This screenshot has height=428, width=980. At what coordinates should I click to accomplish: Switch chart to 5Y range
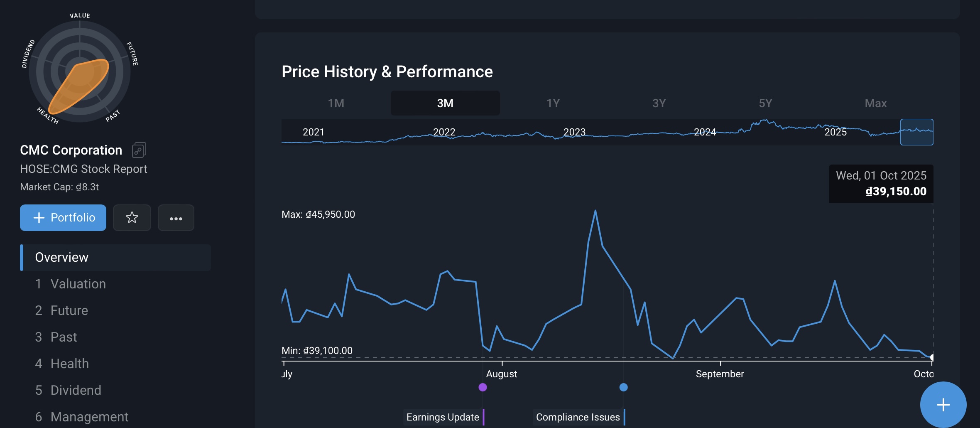click(x=765, y=103)
